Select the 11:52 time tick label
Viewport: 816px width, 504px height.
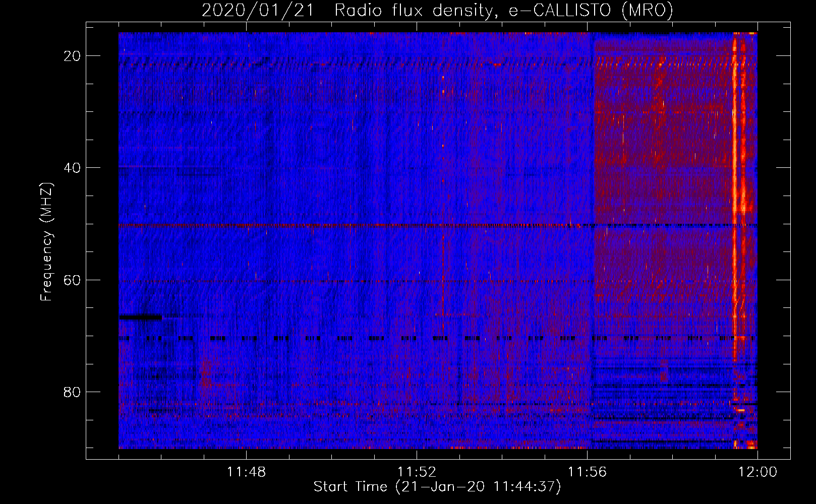coord(417,472)
